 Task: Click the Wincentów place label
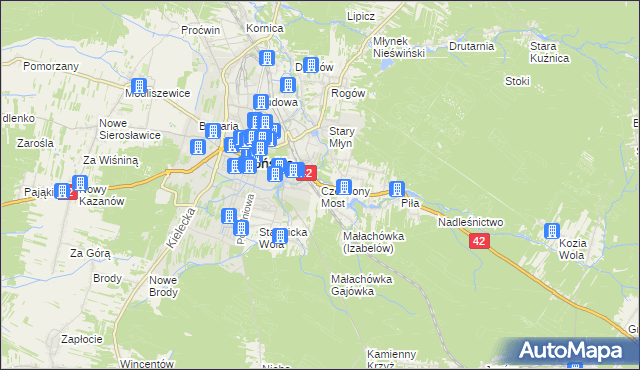coord(147,363)
